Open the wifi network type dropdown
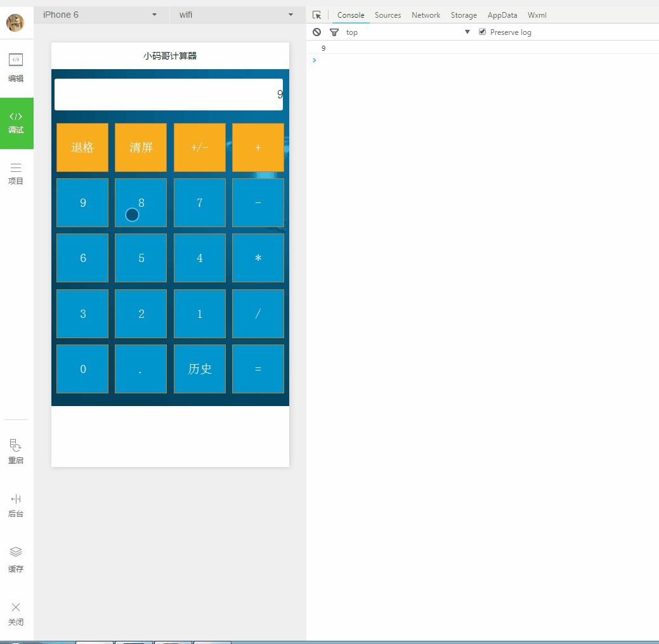The image size is (659, 644). [x=237, y=15]
